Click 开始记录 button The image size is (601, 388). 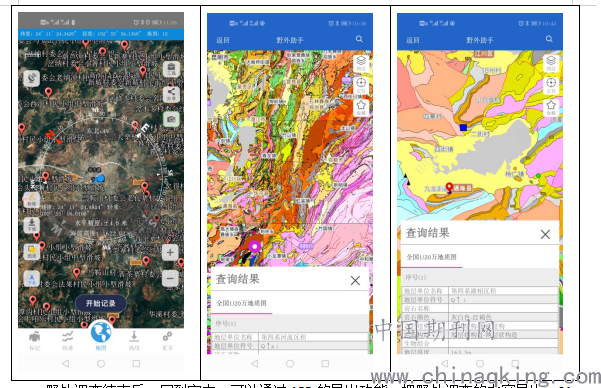101,303
